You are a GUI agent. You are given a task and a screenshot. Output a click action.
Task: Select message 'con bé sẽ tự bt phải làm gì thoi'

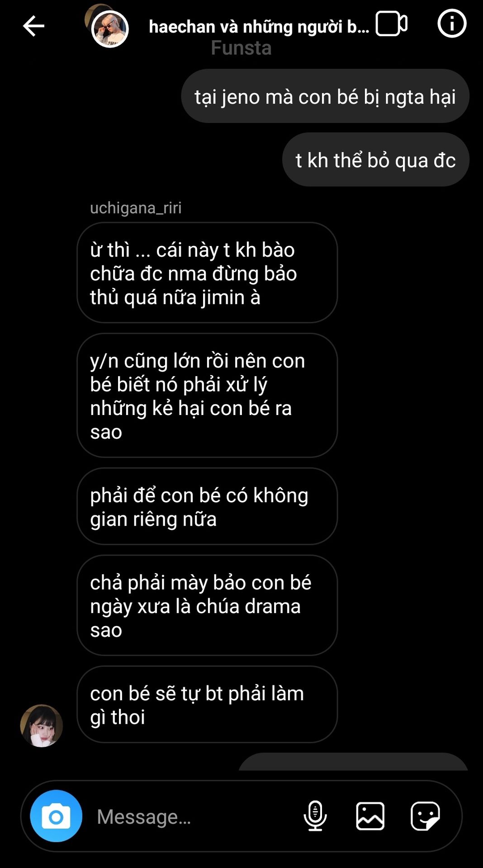[207, 704]
